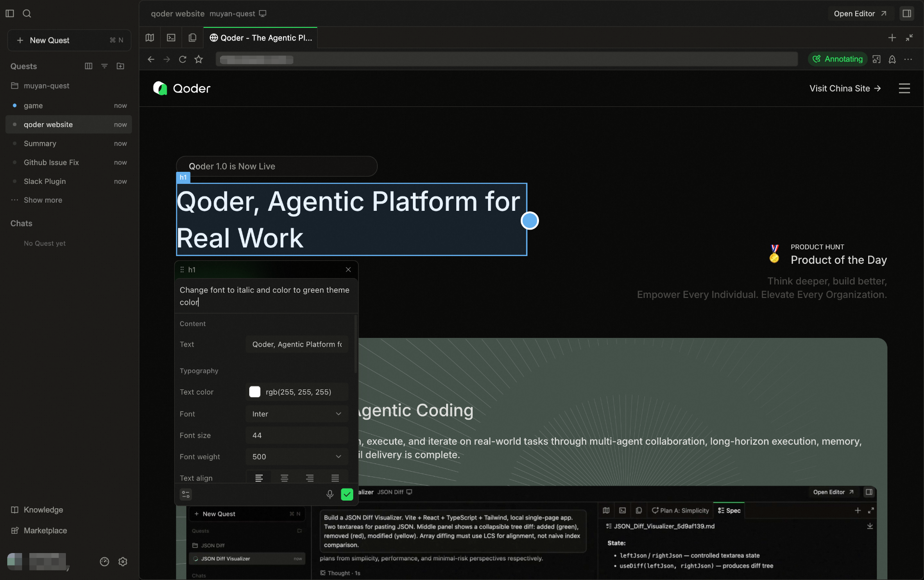
Task: Click the New Quest button
Action: (x=69, y=40)
